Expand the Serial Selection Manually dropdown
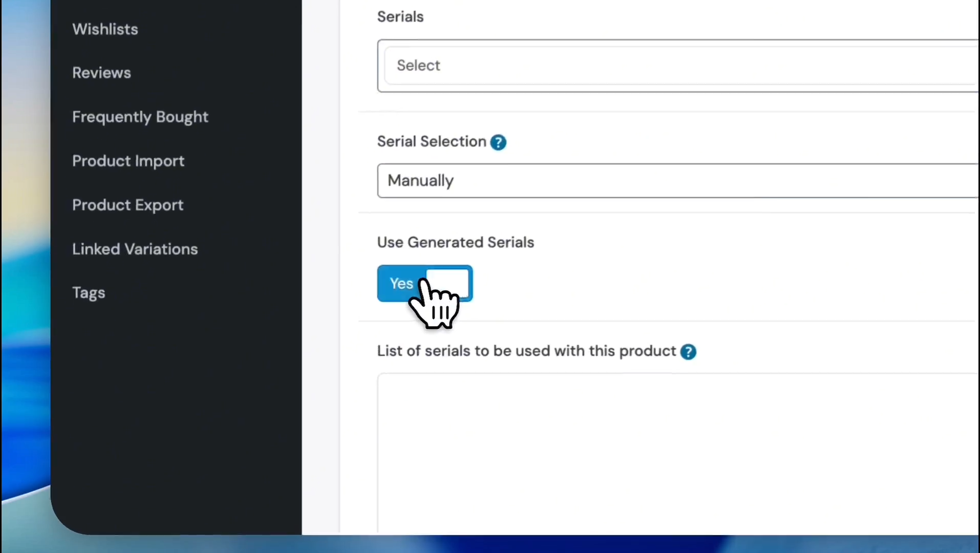The image size is (980, 553). click(676, 181)
